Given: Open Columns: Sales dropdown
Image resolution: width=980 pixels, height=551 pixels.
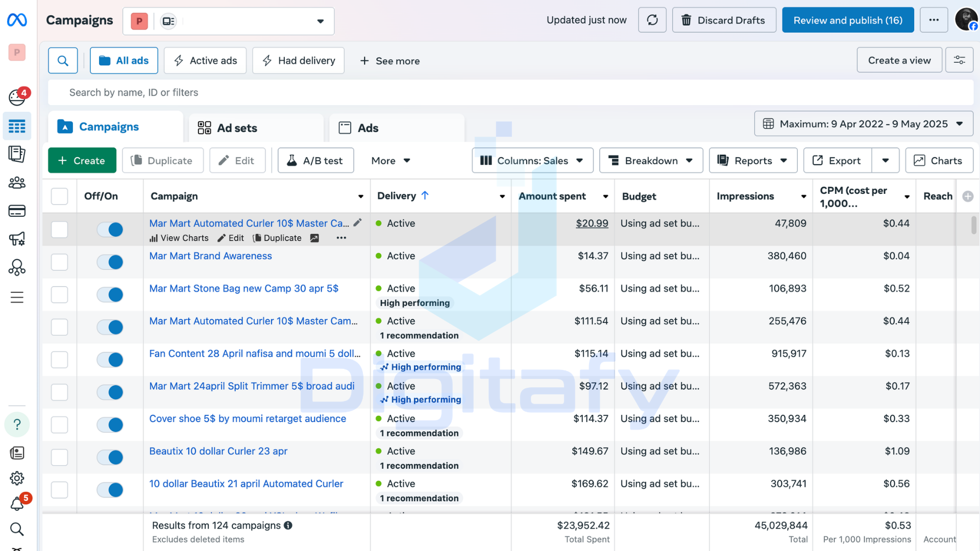Looking at the screenshot, I should 532,161.
